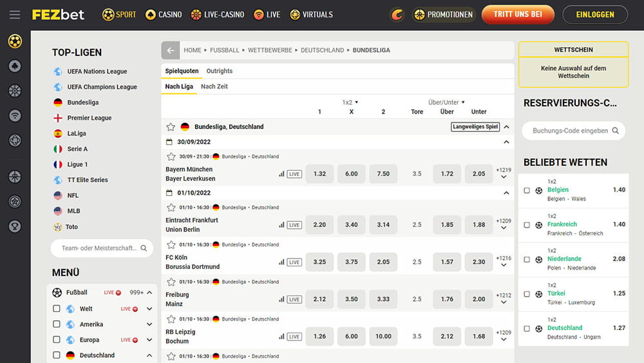Click the EINLOGGEN button
644x363 pixels.
(x=595, y=14)
